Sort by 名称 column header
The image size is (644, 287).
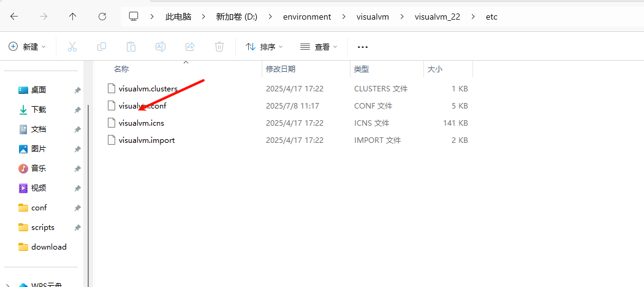pos(121,69)
